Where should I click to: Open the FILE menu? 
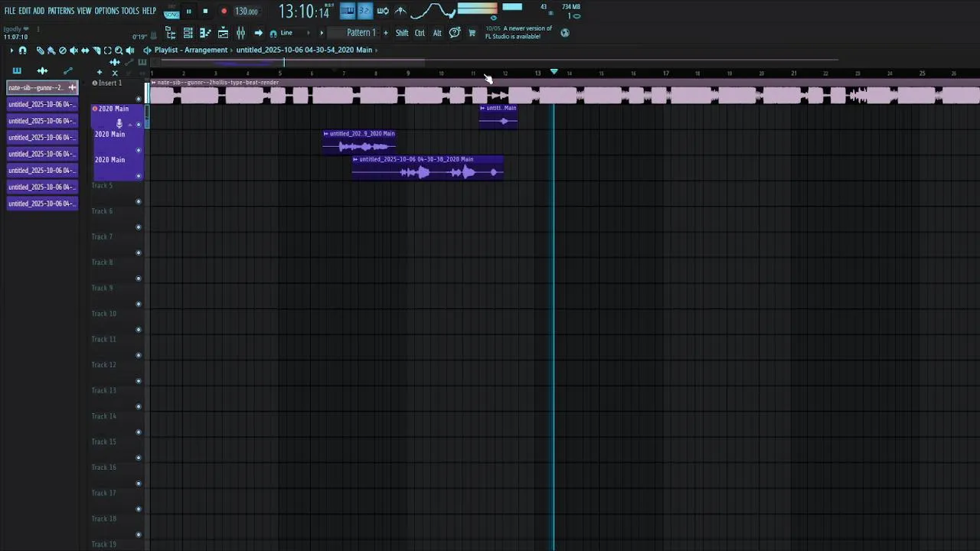pyautogui.click(x=10, y=11)
